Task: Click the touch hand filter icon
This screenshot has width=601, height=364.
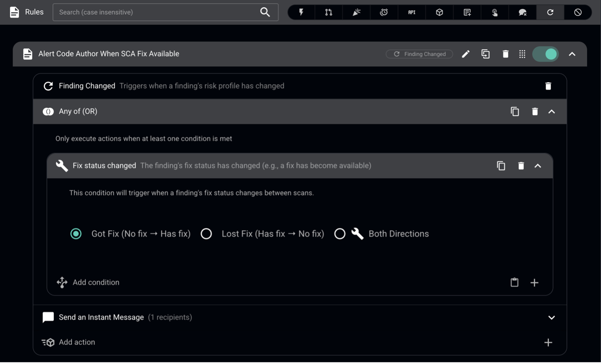Action: click(495, 12)
